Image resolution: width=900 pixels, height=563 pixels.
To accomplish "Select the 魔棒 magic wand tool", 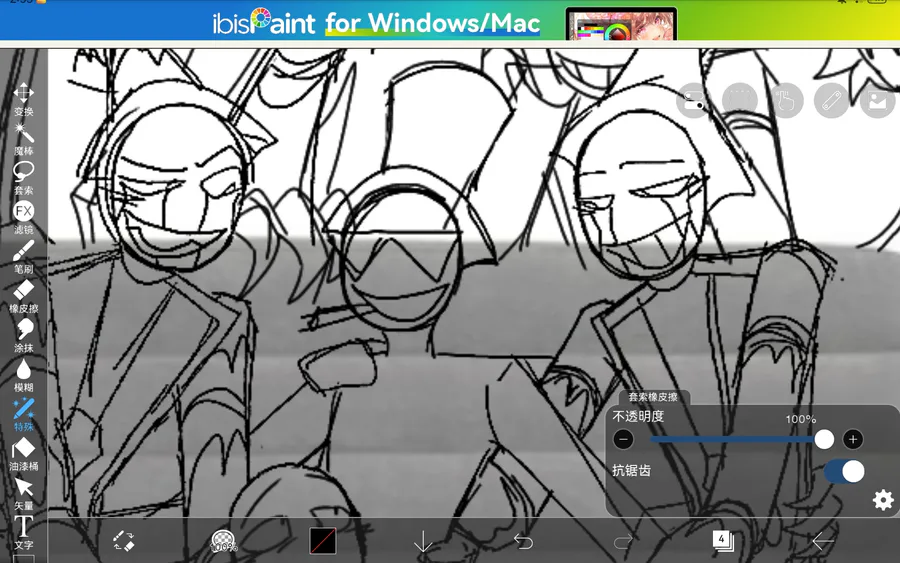I will point(24,139).
